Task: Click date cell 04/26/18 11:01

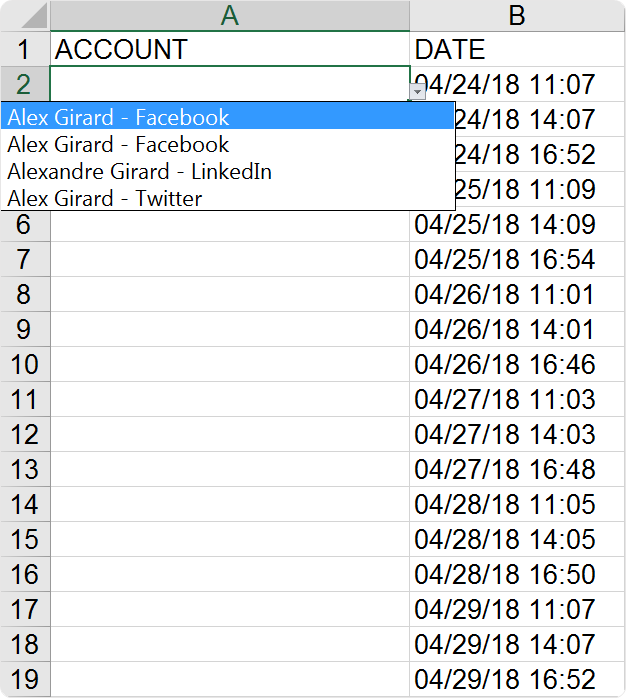Action: [x=517, y=294]
